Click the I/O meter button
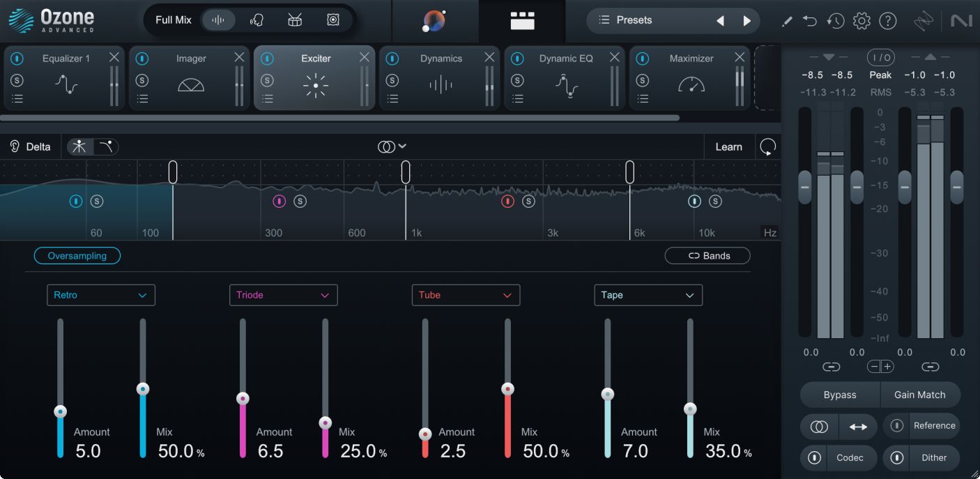This screenshot has height=479, width=980. click(x=880, y=57)
